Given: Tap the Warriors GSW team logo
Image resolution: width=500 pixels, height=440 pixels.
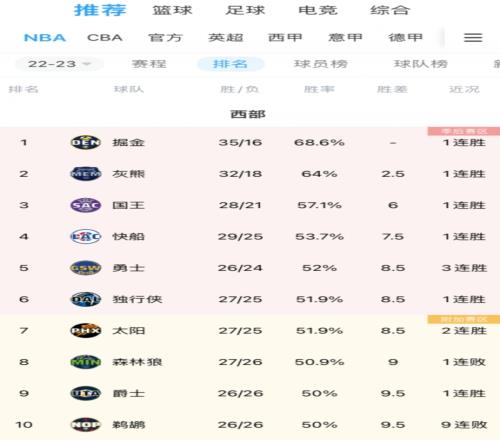Looking at the screenshot, I should pyautogui.click(x=86, y=268).
